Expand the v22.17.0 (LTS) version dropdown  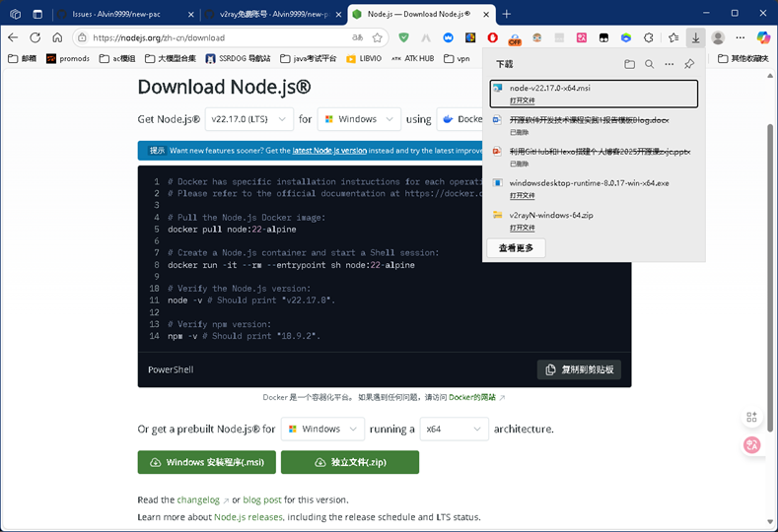click(249, 119)
